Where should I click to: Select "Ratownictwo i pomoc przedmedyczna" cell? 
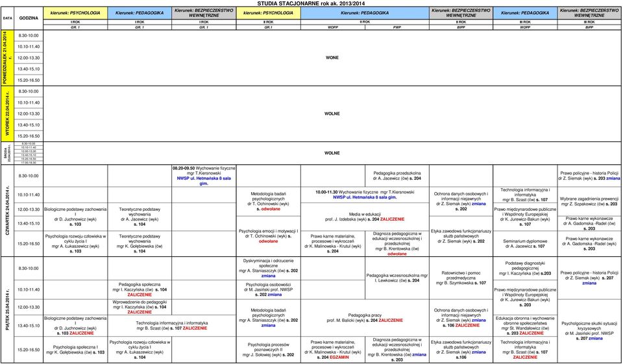click(x=461, y=278)
